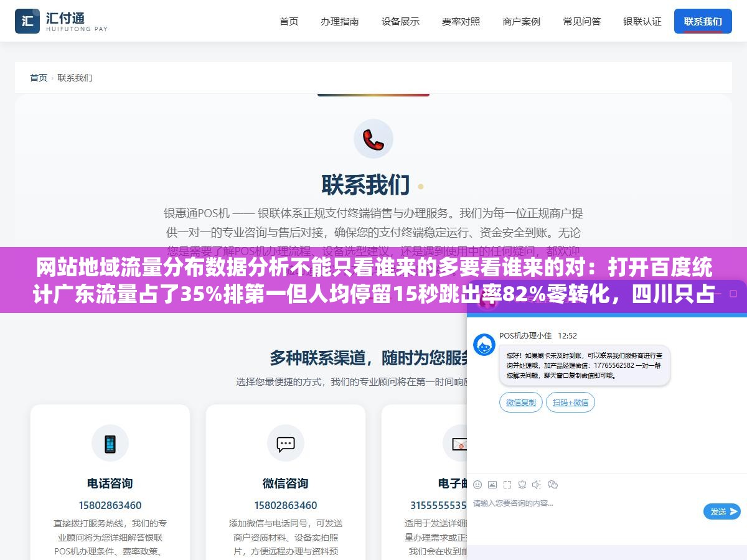Click the 汇付通 logo icon
The image size is (747, 560).
point(27,21)
